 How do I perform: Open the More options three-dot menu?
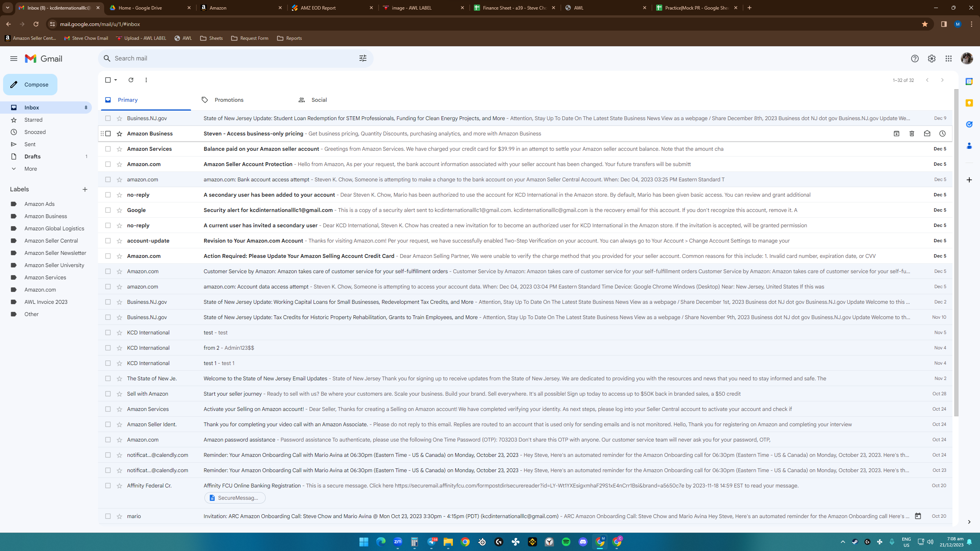point(146,80)
